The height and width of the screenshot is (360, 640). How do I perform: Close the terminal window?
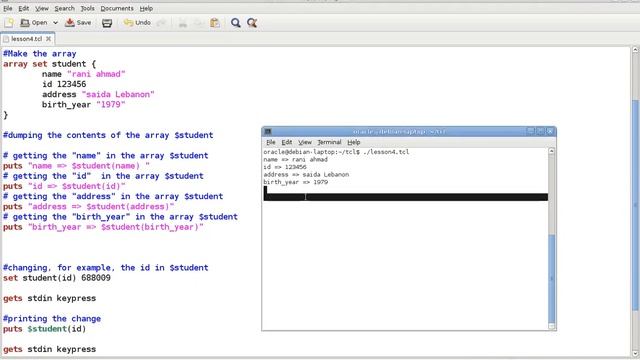550,131
